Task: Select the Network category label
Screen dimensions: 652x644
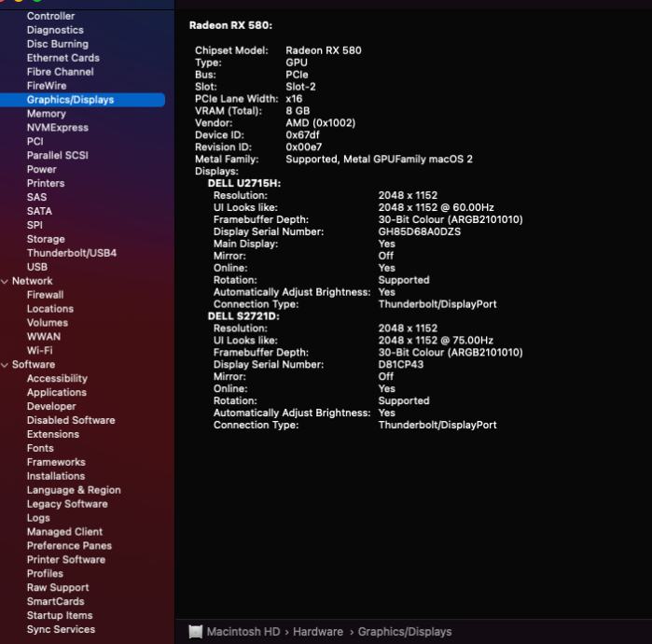Action: (32, 281)
